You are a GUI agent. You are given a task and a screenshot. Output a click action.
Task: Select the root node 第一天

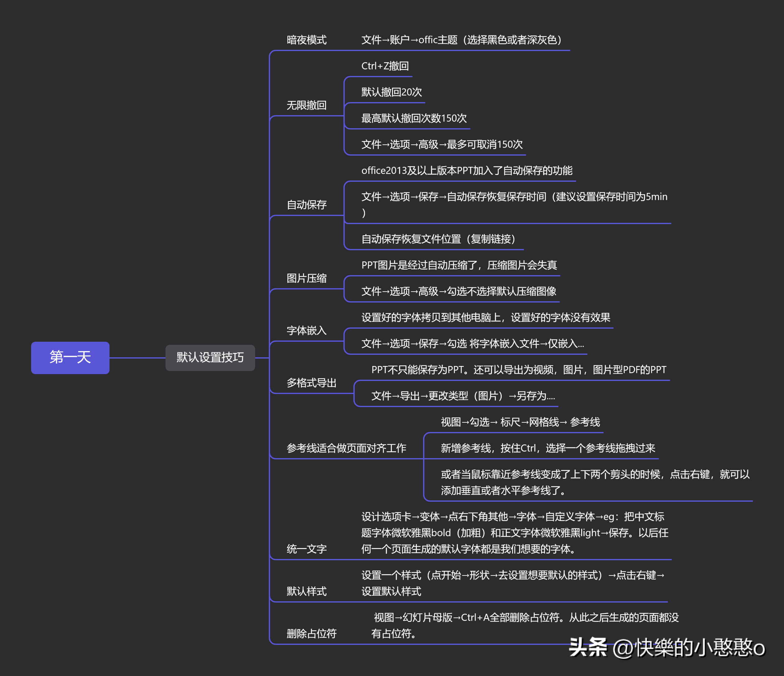pos(70,358)
